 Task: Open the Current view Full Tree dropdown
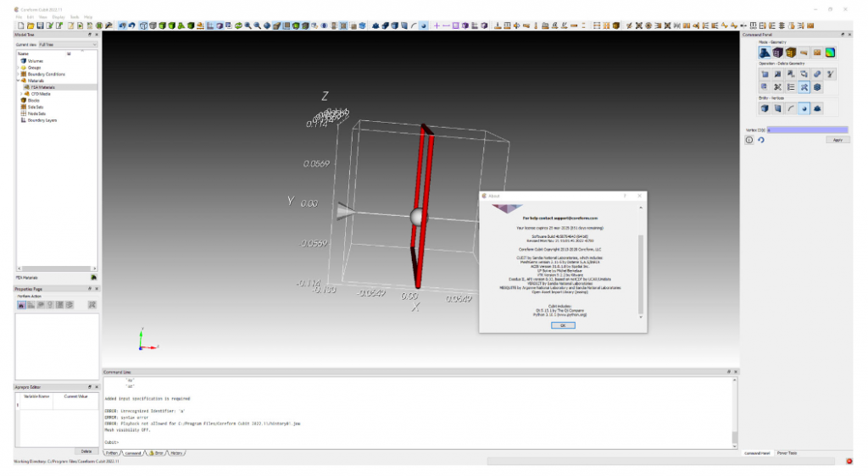coord(68,44)
